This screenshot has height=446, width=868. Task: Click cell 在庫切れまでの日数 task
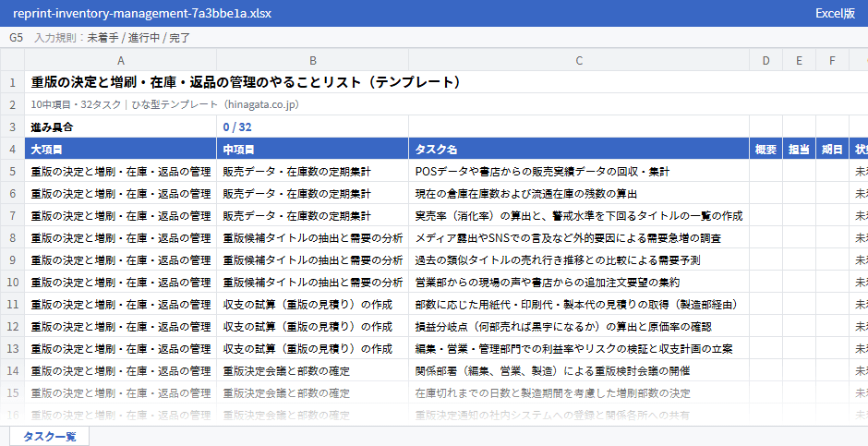point(579,392)
